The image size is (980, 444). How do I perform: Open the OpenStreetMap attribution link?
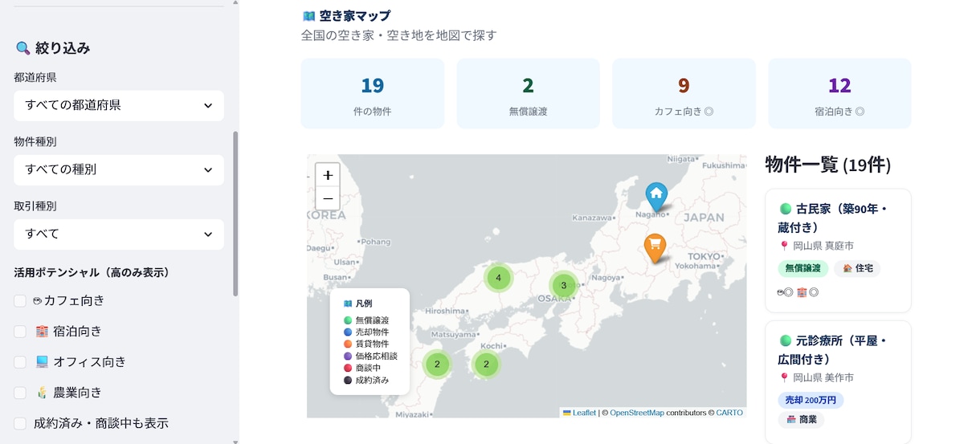pyautogui.click(x=637, y=413)
